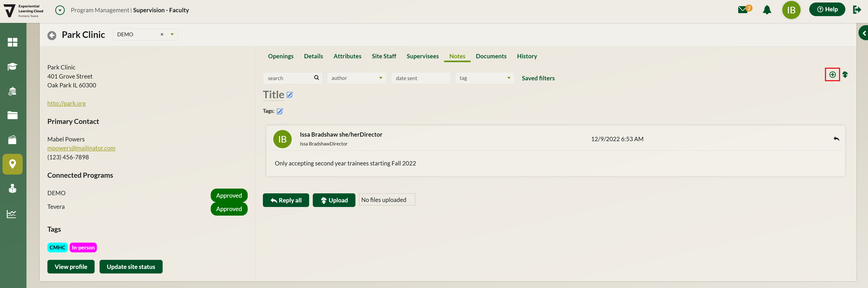Open the stacked cards sidebar icon
Viewport: 868px width, 288px height.
tap(12, 140)
